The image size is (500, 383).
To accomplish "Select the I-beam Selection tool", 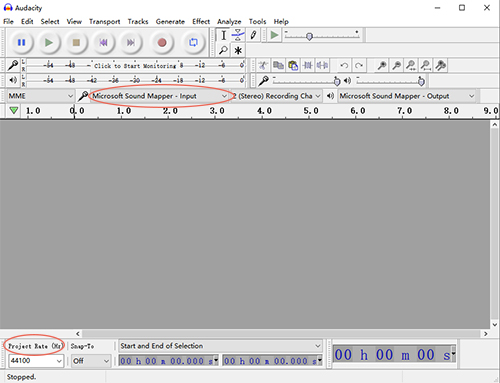I will coord(223,35).
